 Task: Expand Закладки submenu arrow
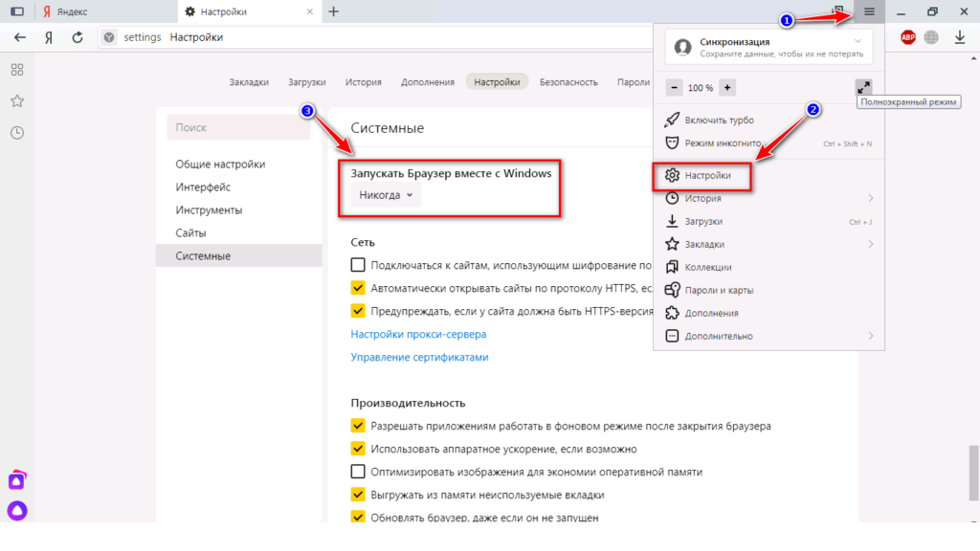tap(870, 244)
